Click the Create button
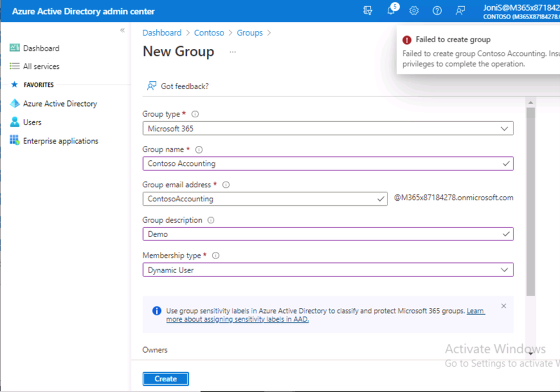Image resolution: width=560 pixels, height=392 pixels. 166,379
